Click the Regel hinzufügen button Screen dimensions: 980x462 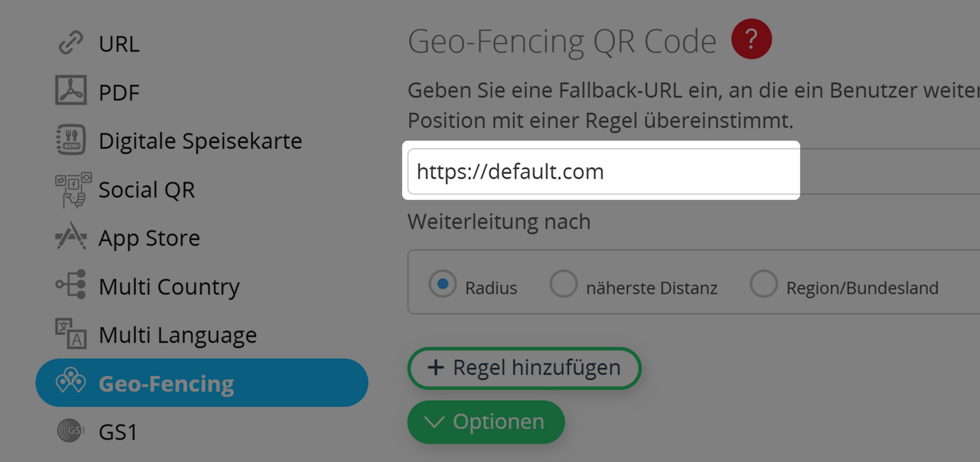(x=524, y=368)
